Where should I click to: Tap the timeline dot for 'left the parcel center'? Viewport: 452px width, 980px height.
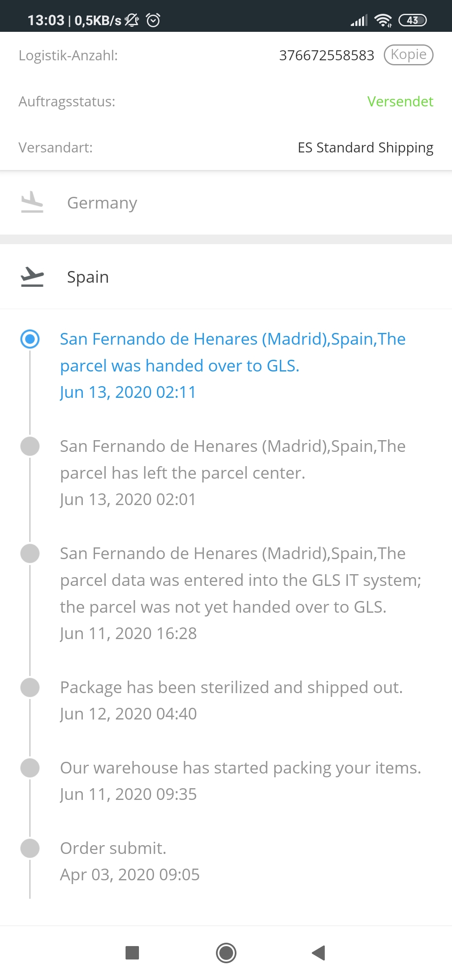click(x=30, y=446)
